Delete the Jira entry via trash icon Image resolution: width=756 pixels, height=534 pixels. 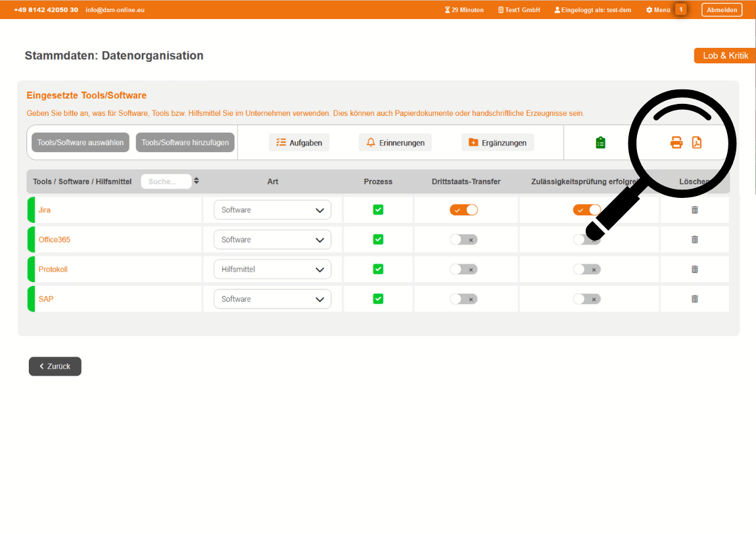click(695, 209)
